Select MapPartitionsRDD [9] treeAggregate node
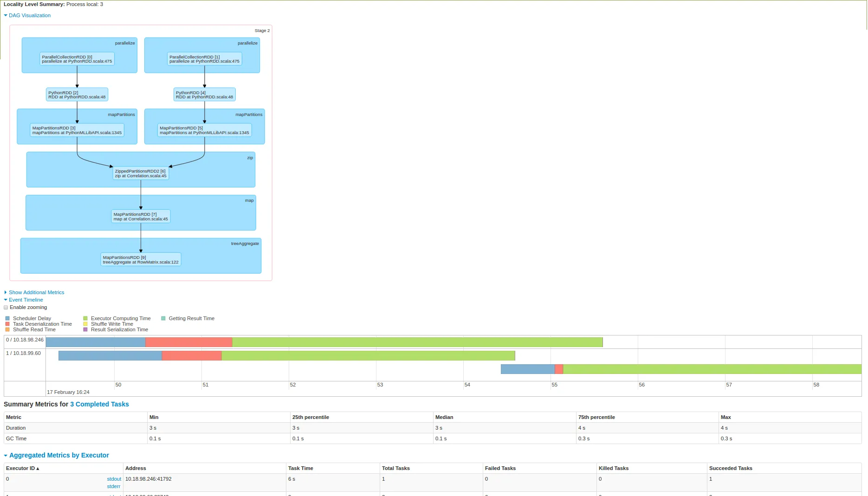This screenshot has width=868, height=496. (x=141, y=260)
